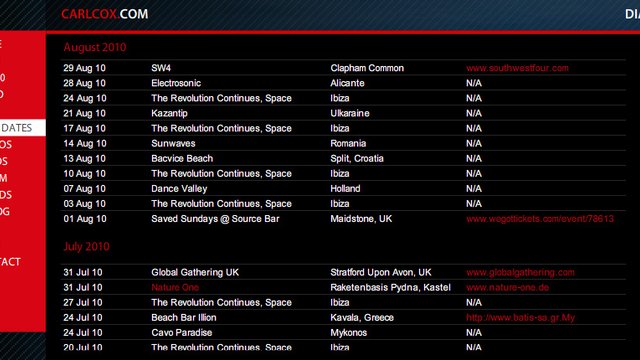Click N/A in the Dance Valley row
The width and height of the screenshot is (640, 360).
click(474, 189)
